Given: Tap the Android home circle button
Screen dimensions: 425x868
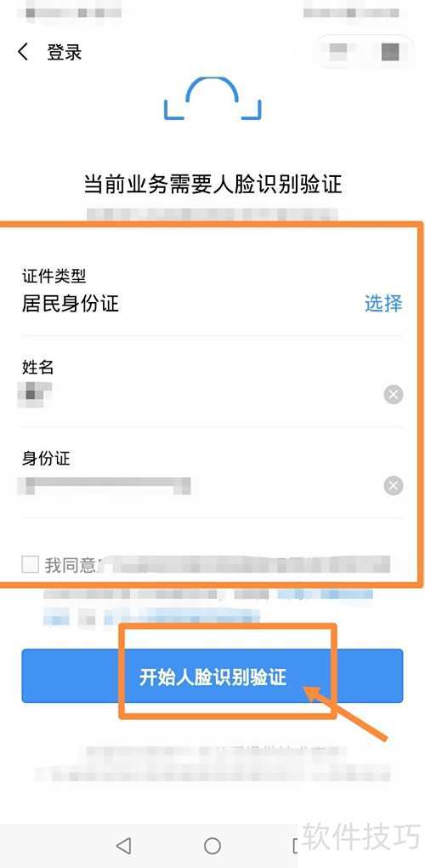Looking at the screenshot, I should (x=212, y=845).
